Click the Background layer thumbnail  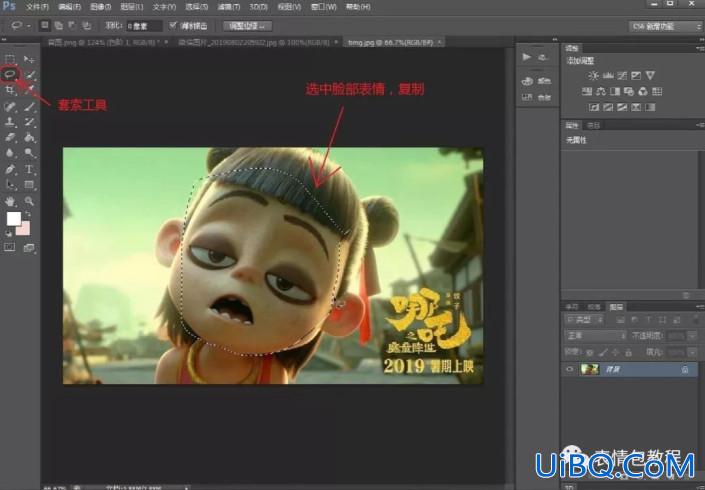[x=590, y=370]
